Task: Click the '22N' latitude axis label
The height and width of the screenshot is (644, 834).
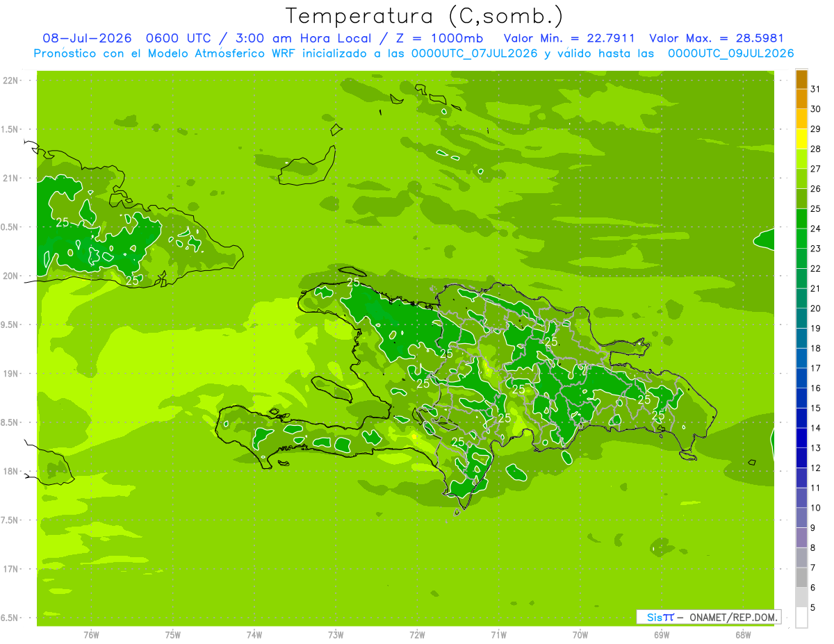Action: [10, 81]
